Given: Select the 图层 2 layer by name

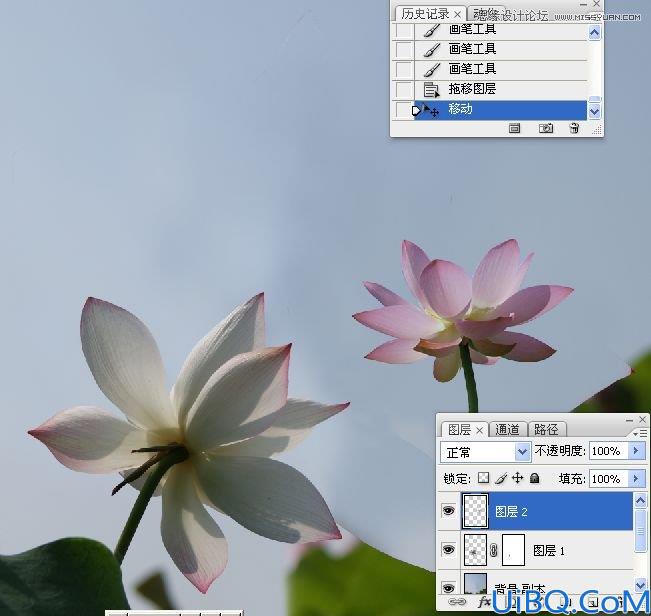Looking at the screenshot, I should (511, 511).
